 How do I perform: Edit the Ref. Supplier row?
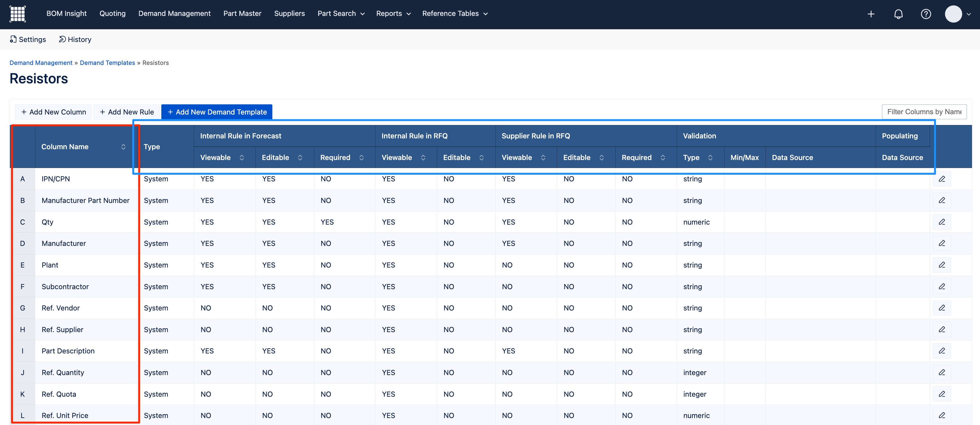coord(941,330)
